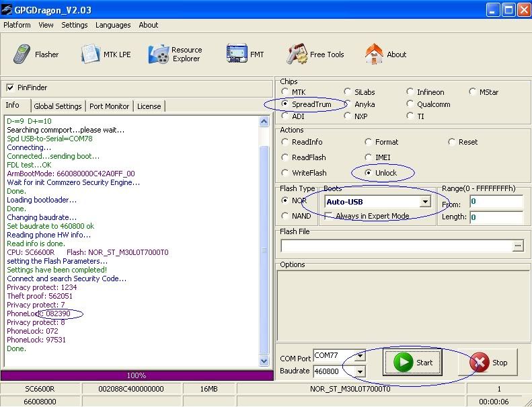The image size is (532, 407).
Task: Set flash type to NOR
Action: pos(284,200)
